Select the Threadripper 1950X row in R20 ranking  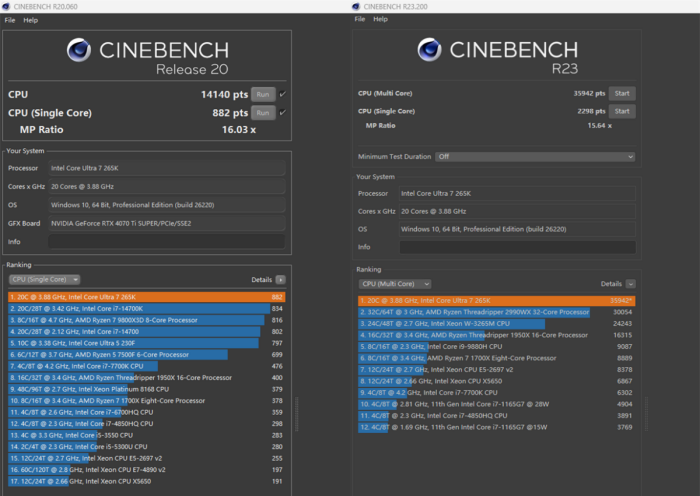click(146, 378)
